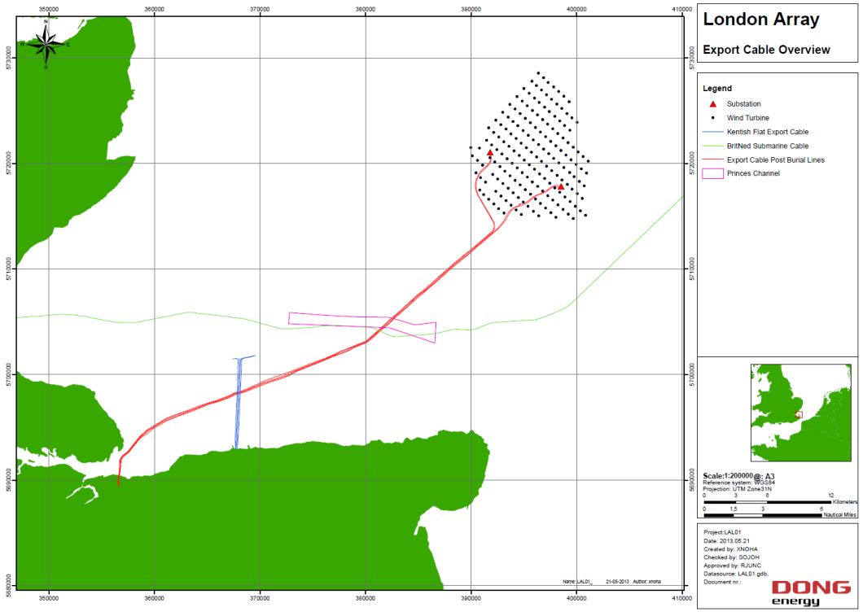This screenshot has width=863, height=616.
Task: Select the "Export Cable Post Burial Lines" label
Action: click(776, 160)
